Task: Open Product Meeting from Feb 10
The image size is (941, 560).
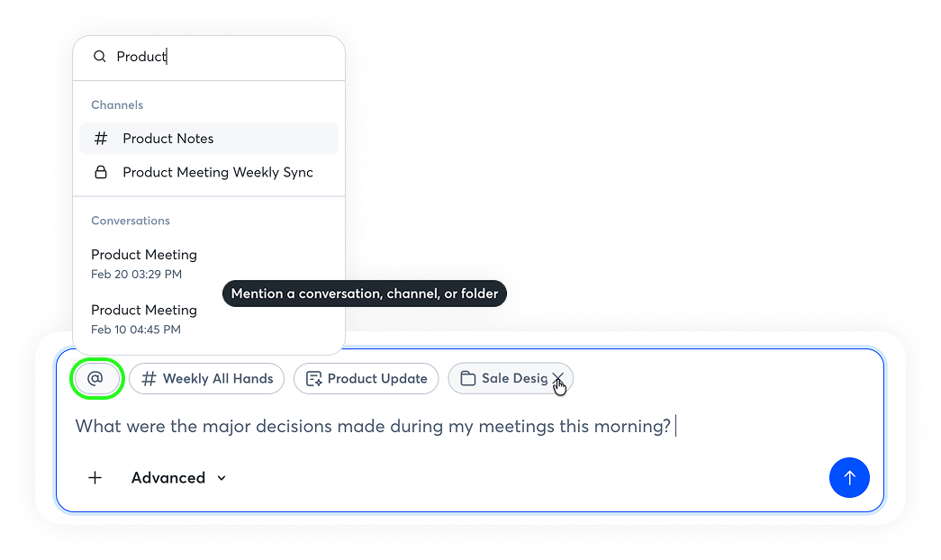Action: [x=144, y=319]
